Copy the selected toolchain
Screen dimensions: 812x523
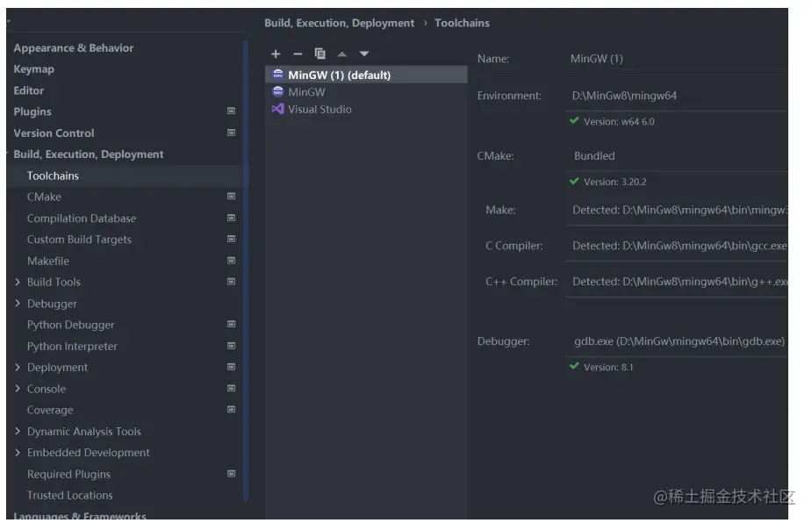tap(320, 54)
